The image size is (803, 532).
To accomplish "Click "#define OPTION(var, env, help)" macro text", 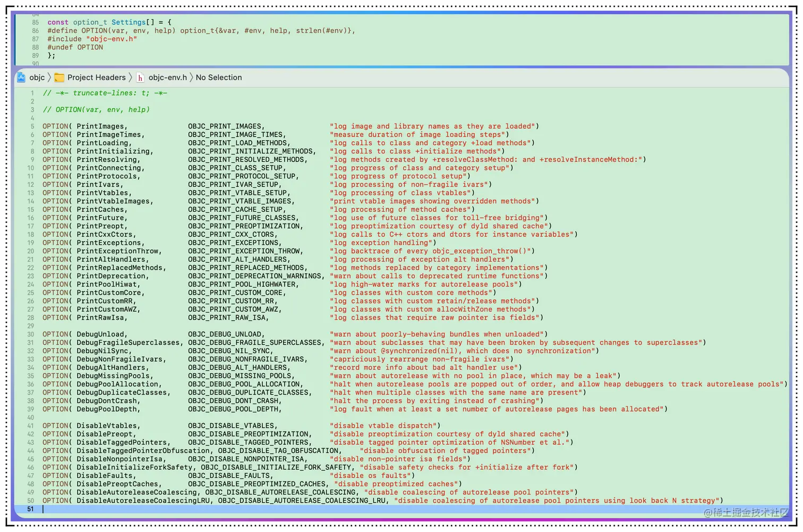I will (112, 31).
